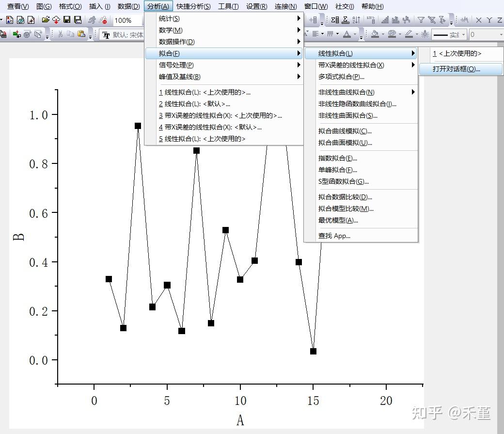Open a project with the folder icon

coord(46,20)
